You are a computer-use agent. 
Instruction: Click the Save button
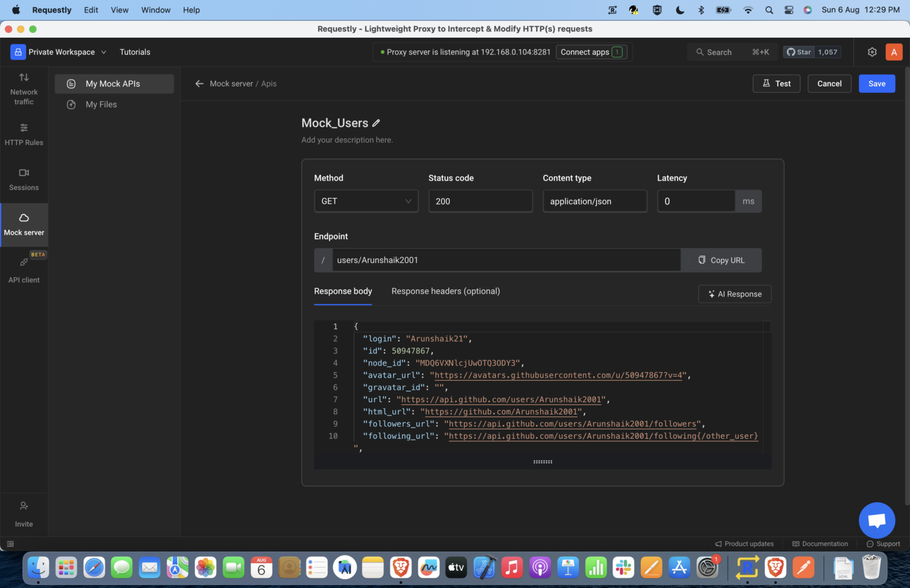pos(877,83)
